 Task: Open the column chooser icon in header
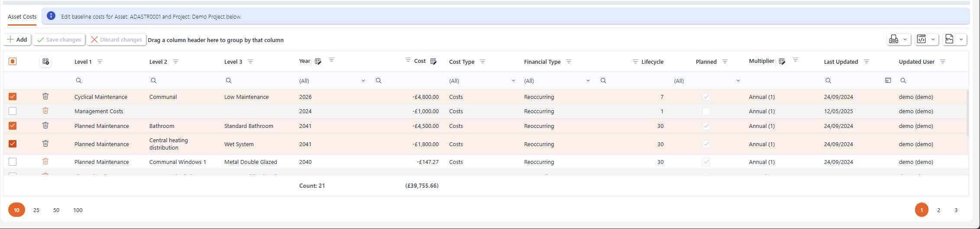(x=45, y=62)
